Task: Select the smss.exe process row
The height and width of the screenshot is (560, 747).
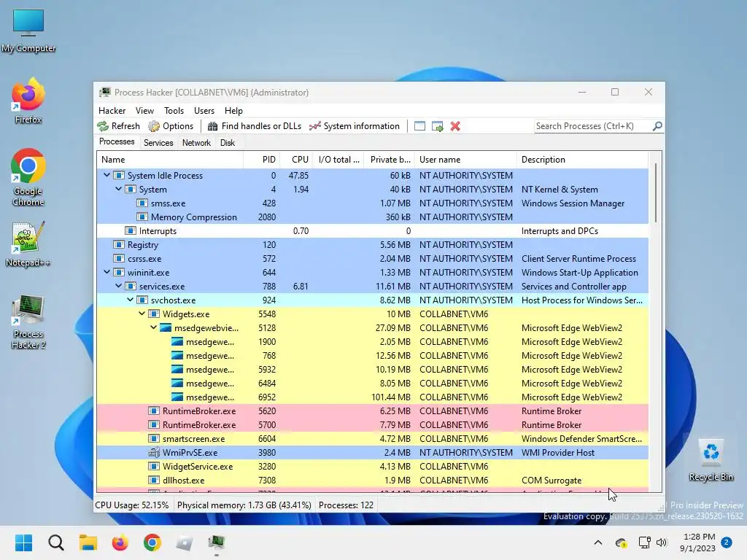Action: pos(373,203)
